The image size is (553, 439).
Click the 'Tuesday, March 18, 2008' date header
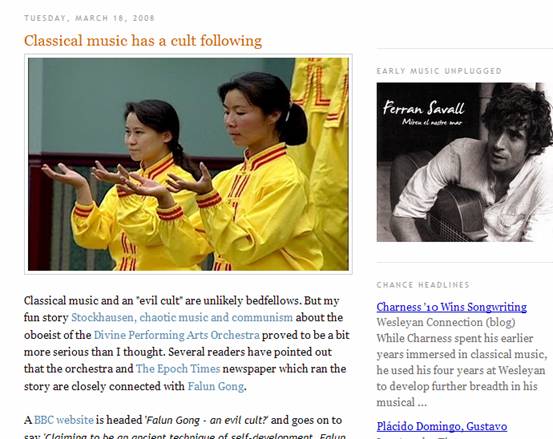[89, 18]
